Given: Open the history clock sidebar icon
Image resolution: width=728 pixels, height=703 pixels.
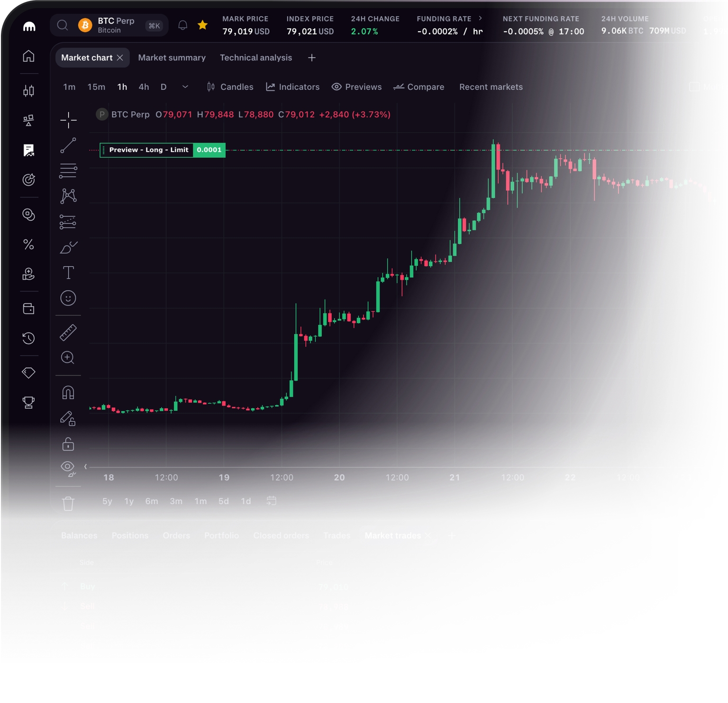Looking at the screenshot, I should [x=28, y=338].
